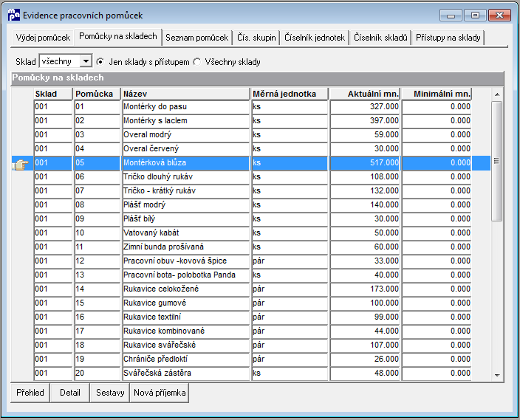The height and width of the screenshot is (420, 520).
Task: Click Aktuální mn. column header
Action: [365, 94]
